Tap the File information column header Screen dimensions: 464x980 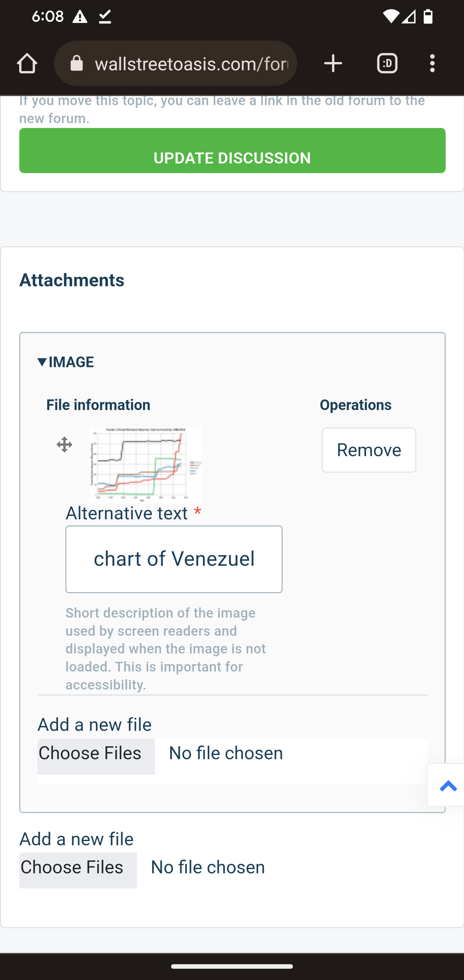pyautogui.click(x=98, y=405)
